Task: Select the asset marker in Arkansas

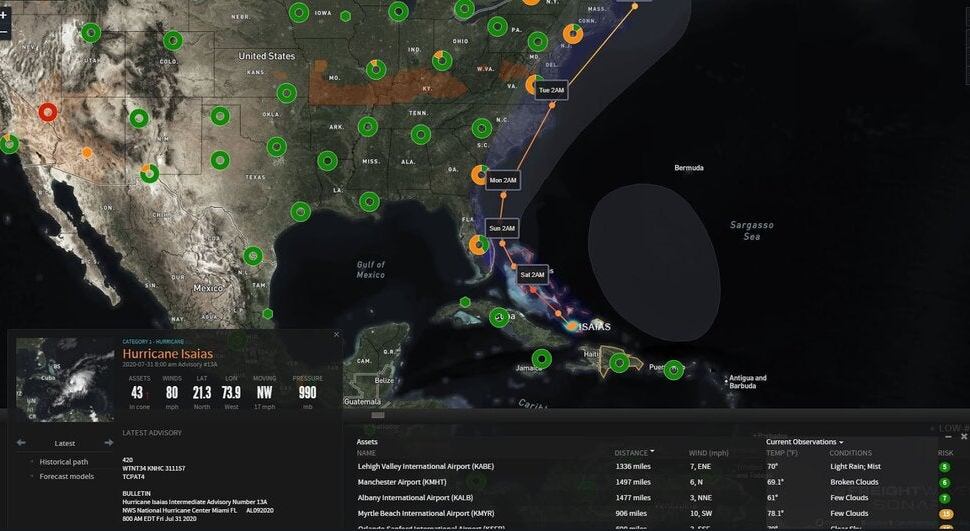Action: [367, 126]
